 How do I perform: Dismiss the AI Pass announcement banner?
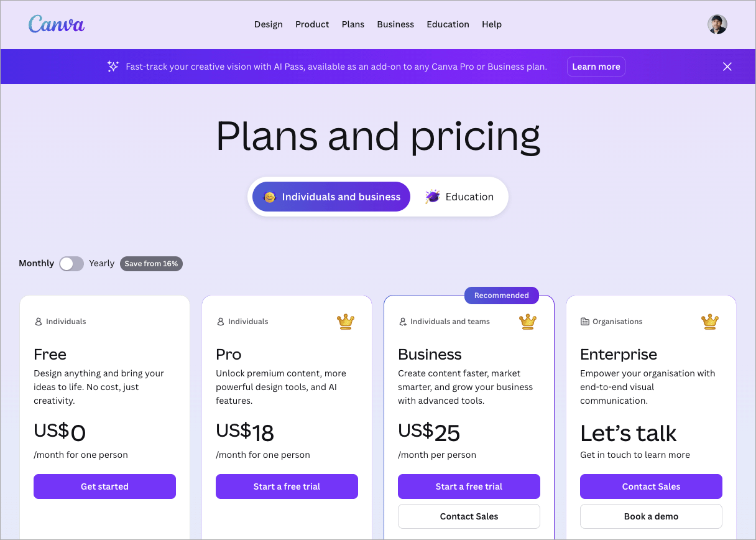tap(727, 66)
